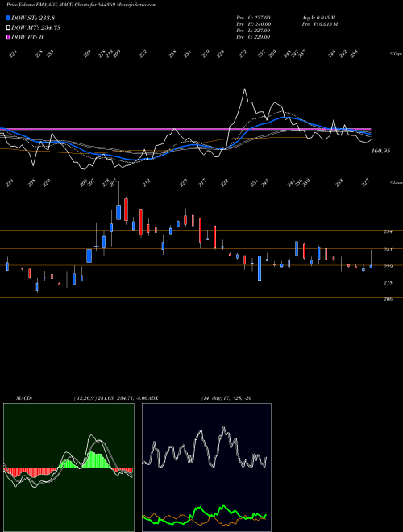Viewport: 403px width, 532px height.
Task: Click the 'Pre C: 229.00' value
Action: pyautogui.click(x=253, y=37)
